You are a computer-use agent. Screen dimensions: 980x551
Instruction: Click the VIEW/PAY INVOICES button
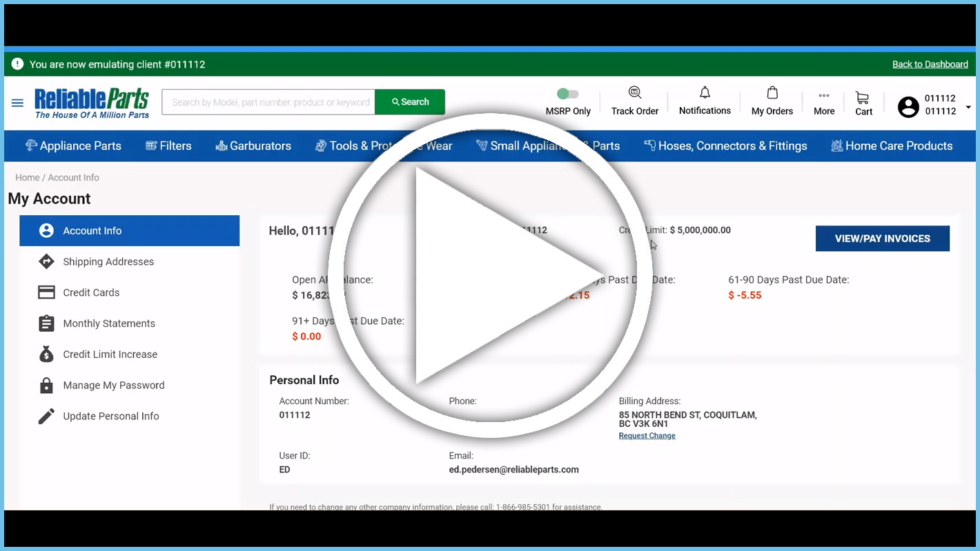click(x=882, y=239)
